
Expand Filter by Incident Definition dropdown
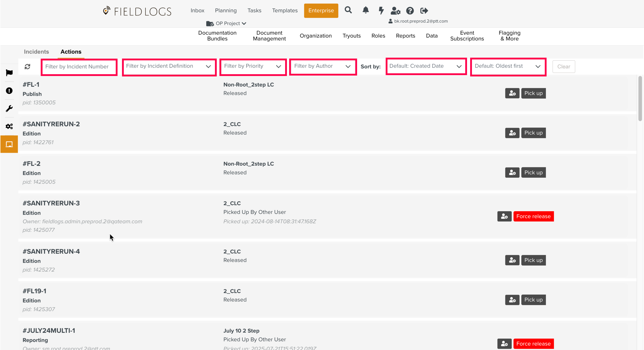[x=169, y=66]
